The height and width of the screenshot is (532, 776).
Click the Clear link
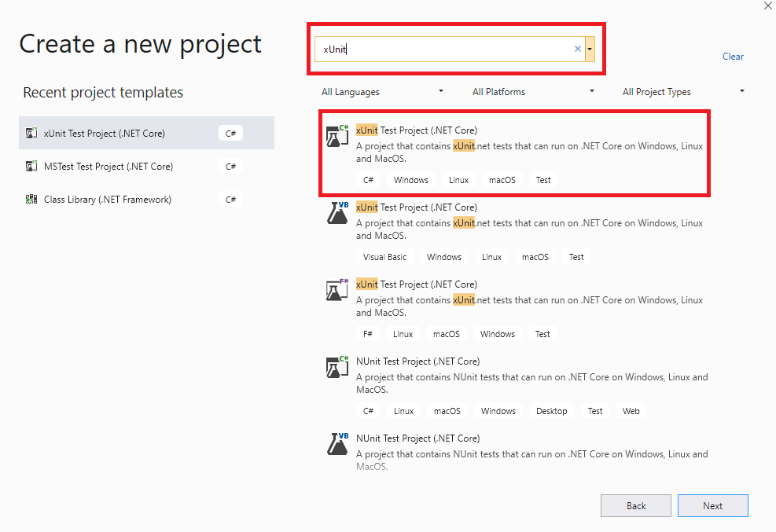point(733,56)
